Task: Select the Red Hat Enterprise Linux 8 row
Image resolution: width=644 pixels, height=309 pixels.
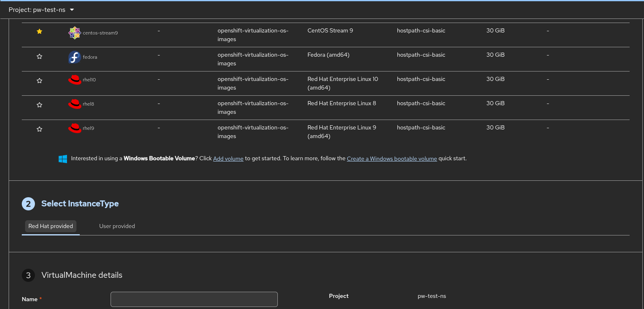Action: pos(341,104)
